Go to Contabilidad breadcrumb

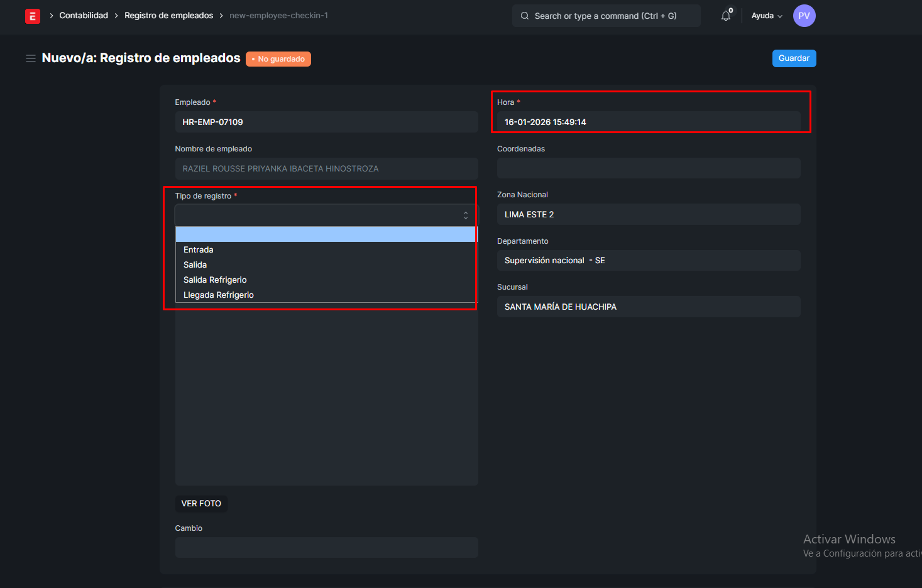pyautogui.click(x=84, y=16)
